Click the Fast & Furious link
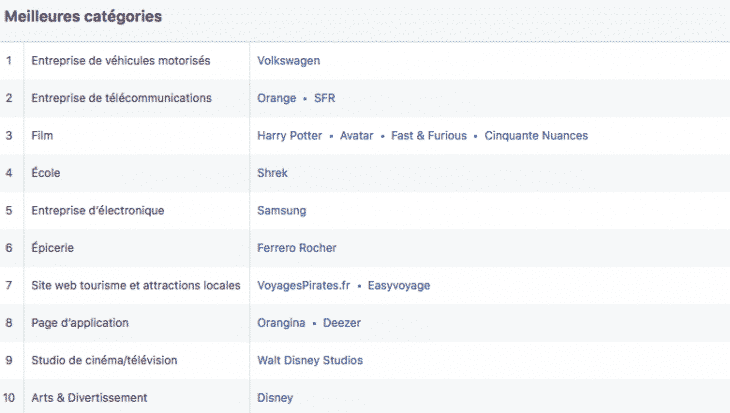This screenshot has height=413, width=730. coord(428,136)
